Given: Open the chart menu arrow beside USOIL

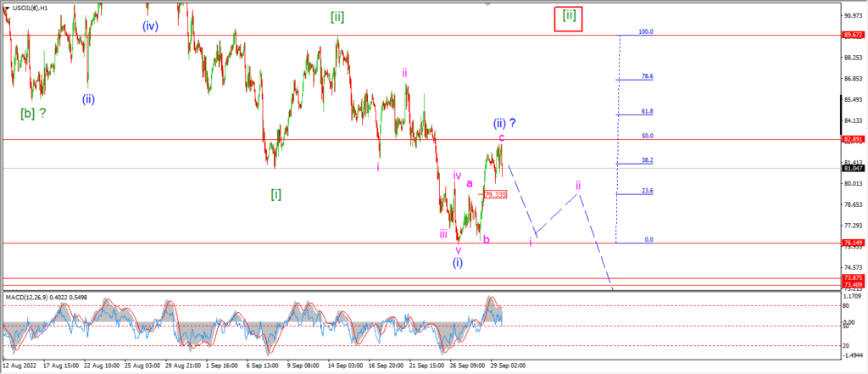Looking at the screenshot, I should click(7, 8).
